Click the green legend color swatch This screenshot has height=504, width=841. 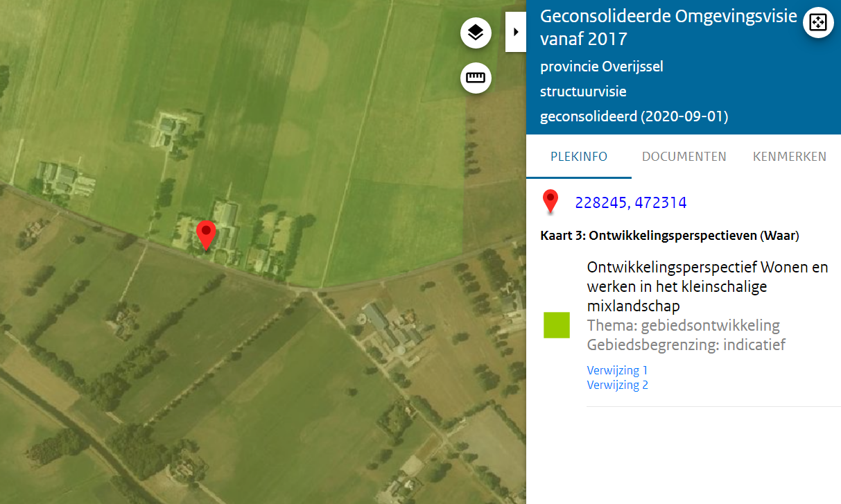point(556,324)
